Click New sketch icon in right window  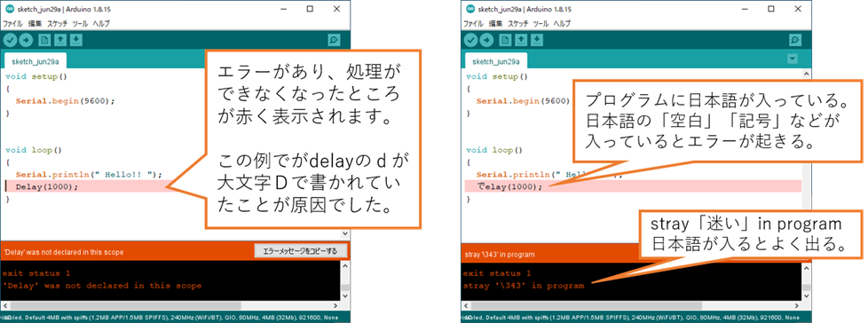click(505, 40)
